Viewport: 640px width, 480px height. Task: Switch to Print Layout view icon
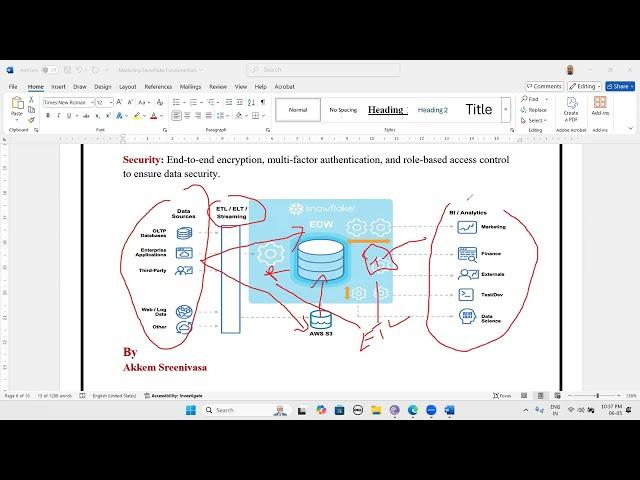click(x=541, y=396)
